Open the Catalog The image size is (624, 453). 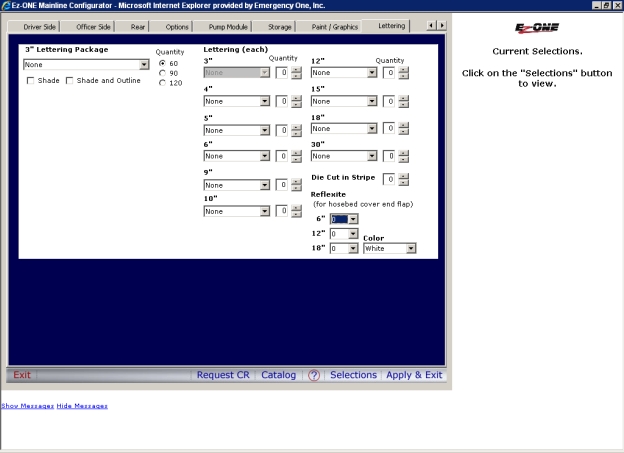(x=279, y=375)
